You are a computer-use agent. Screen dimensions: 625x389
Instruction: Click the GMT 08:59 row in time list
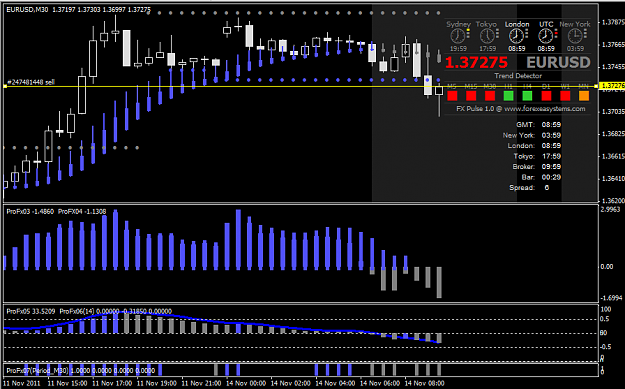(x=539, y=125)
